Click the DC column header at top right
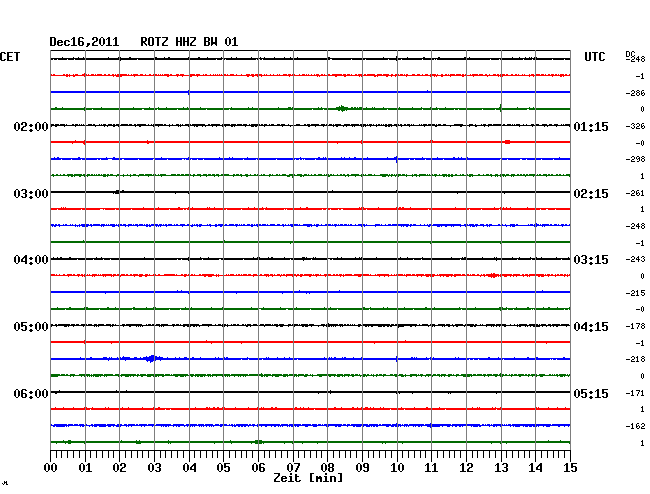The height and width of the screenshot is (494, 650). [630, 53]
